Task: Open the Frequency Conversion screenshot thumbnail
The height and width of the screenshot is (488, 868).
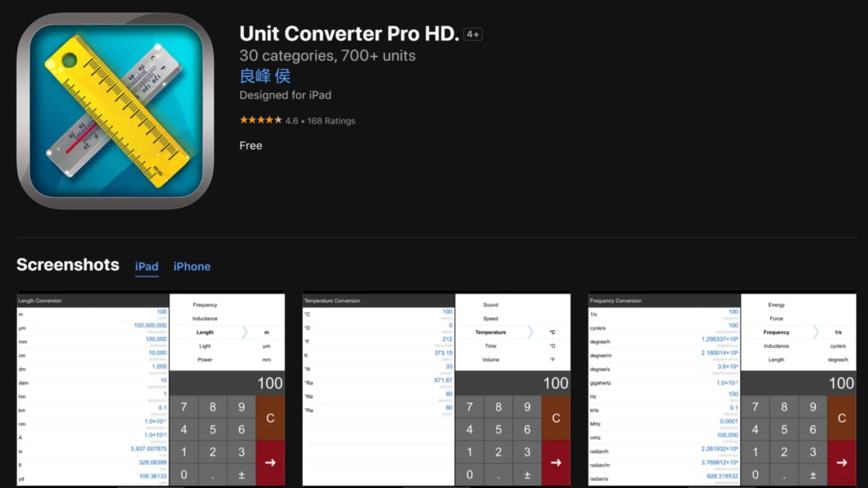Action: [722, 389]
